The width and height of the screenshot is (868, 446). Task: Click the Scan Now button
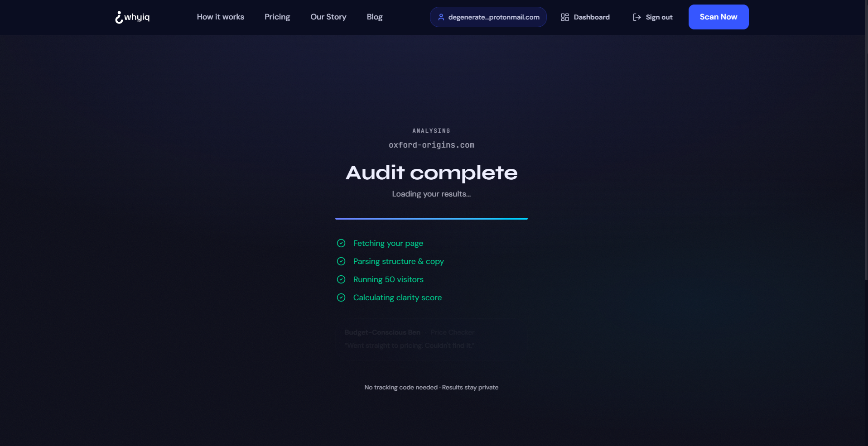pyautogui.click(x=719, y=17)
